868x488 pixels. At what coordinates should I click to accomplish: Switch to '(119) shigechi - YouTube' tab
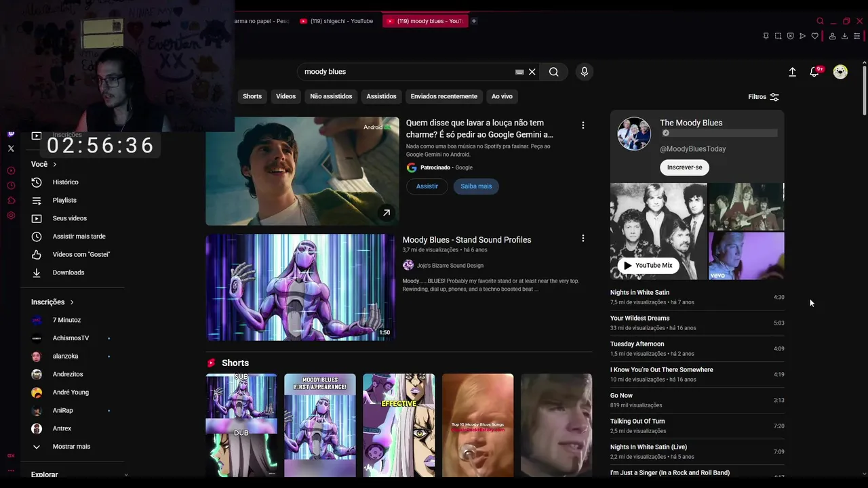[336, 21]
